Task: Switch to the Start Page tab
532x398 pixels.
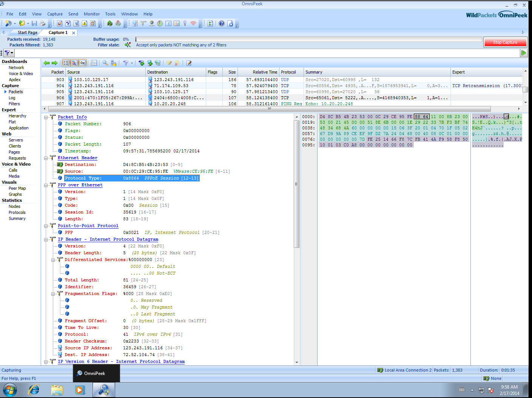Action: [x=28, y=32]
